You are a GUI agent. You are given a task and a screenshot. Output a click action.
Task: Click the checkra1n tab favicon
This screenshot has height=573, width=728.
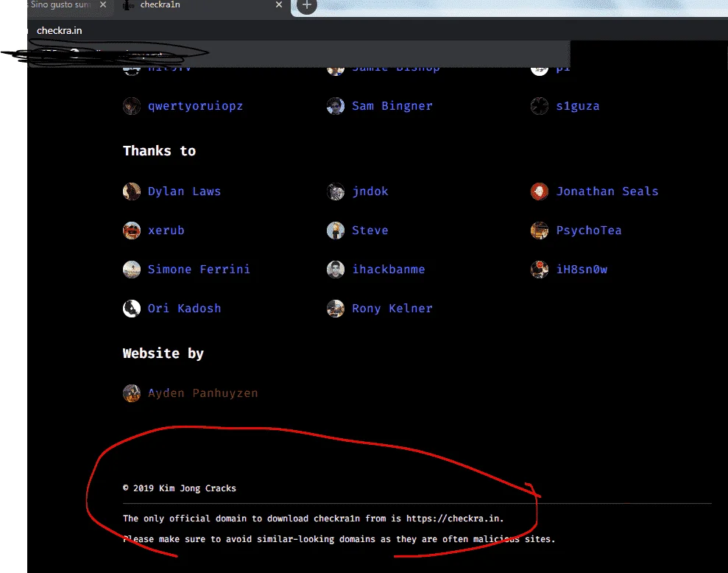click(x=127, y=5)
